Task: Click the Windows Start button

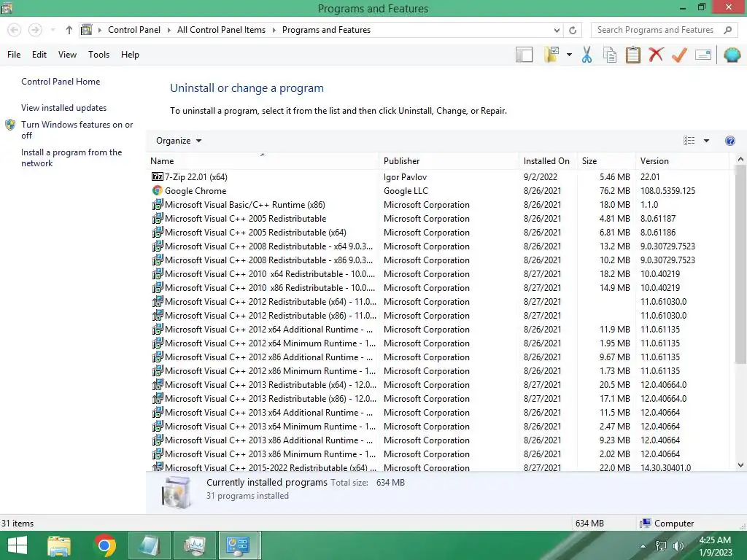Action: click(x=18, y=545)
